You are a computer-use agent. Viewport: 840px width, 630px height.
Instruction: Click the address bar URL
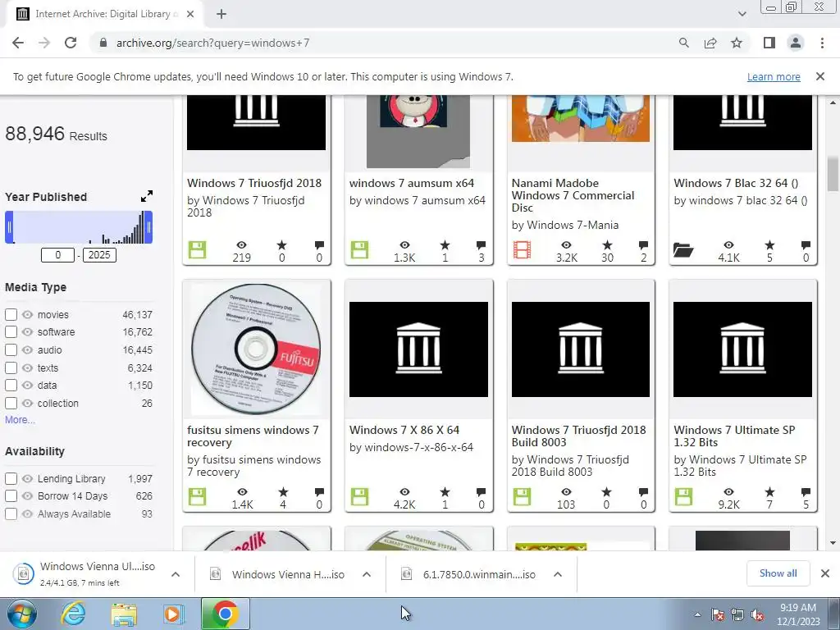point(212,43)
